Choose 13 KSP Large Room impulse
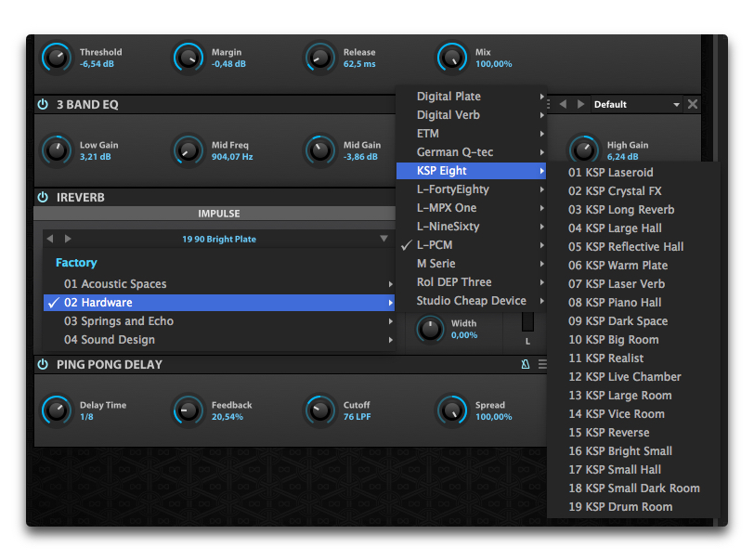754x560 pixels. click(x=634, y=396)
